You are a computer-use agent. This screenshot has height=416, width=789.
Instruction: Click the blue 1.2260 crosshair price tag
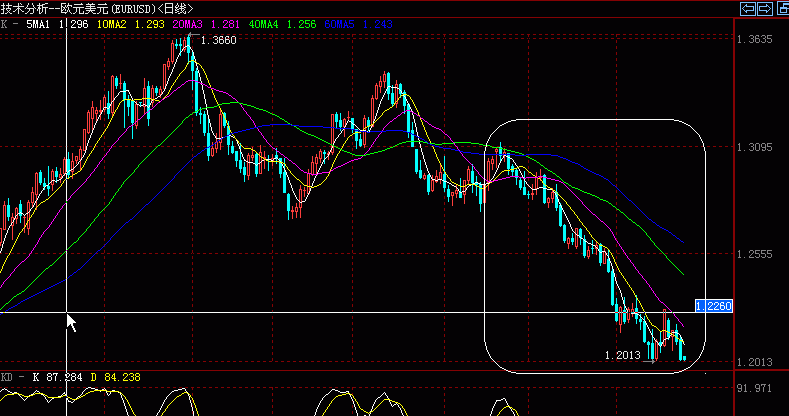point(714,306)
